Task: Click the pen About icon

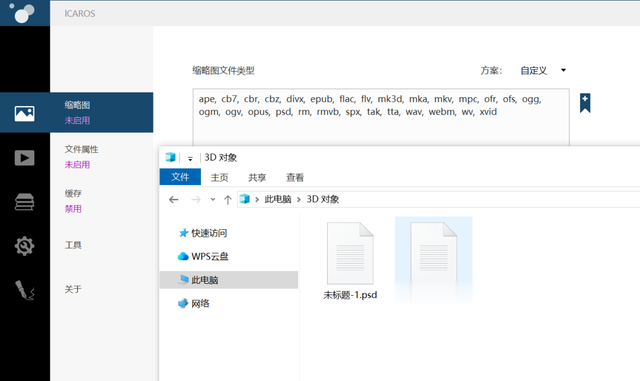Action: 24,290
